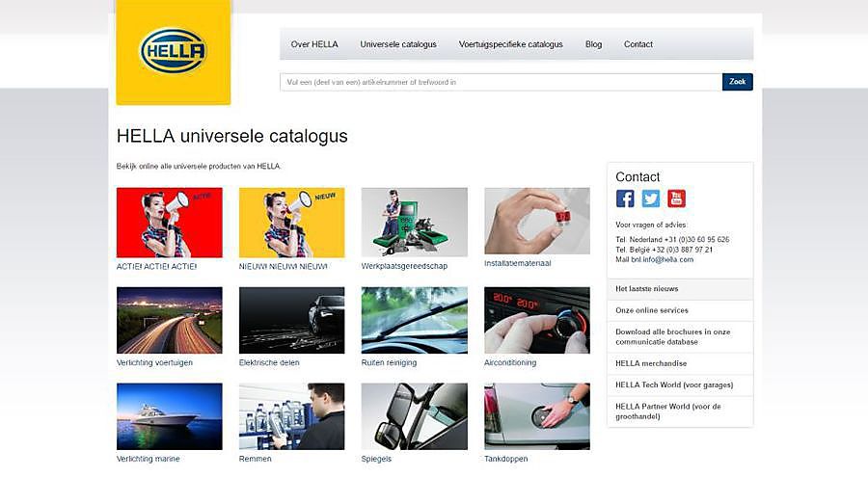
Task: Open Onze online services link
Action: pos(680,310)
